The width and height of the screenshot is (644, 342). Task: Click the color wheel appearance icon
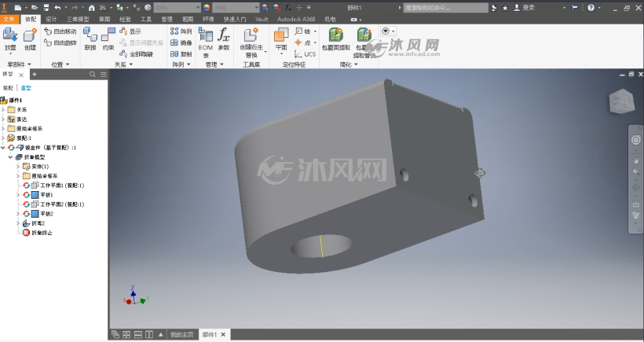point(207,7)
